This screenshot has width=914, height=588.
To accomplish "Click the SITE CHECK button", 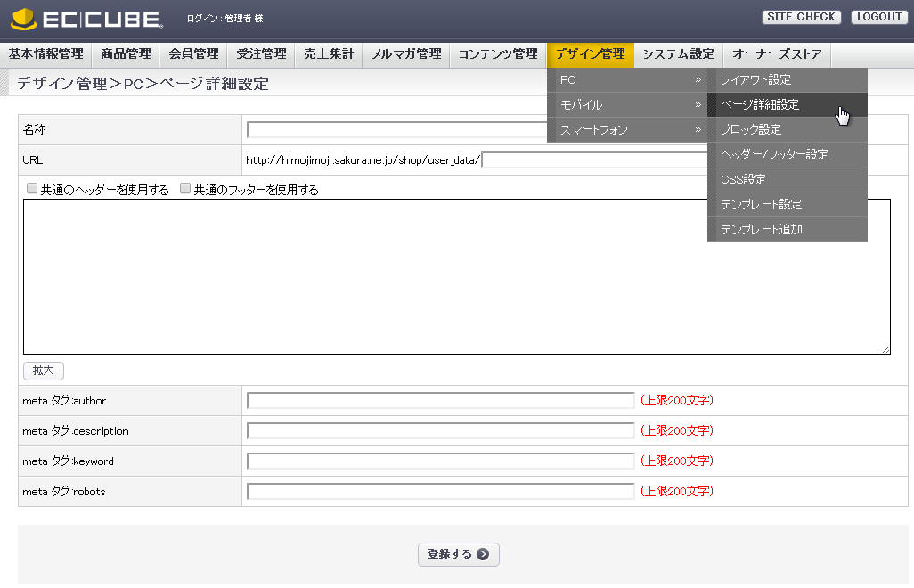I will 802,17.
